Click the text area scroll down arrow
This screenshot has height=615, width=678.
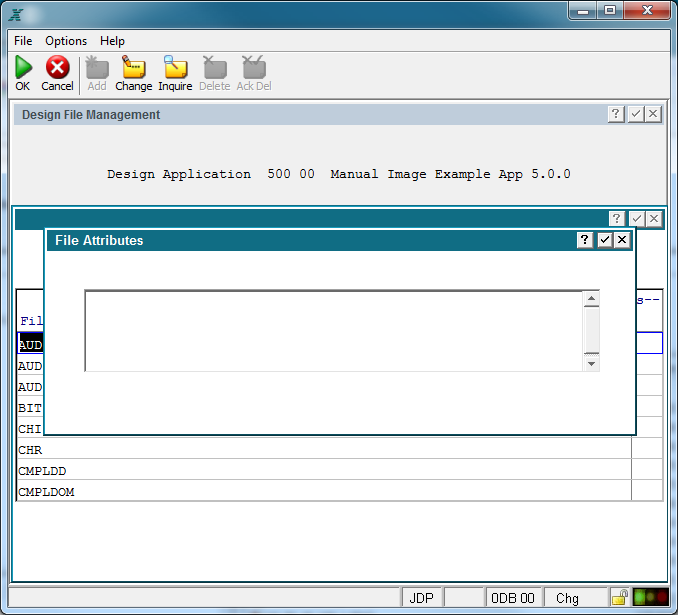point(592,364)
